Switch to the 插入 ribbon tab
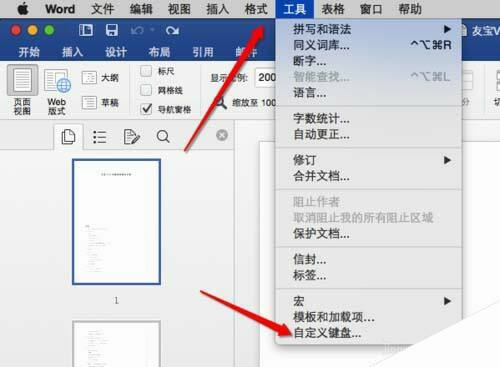Viewport: 500px width, 367px height. point(72,52)
